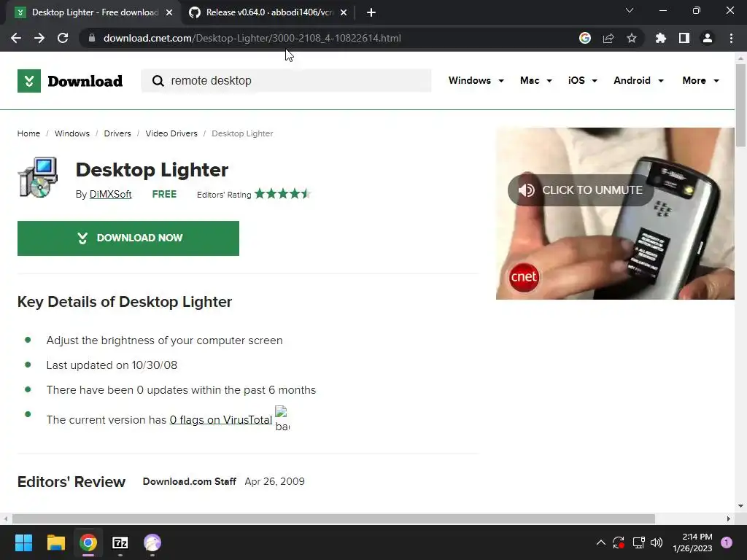747x560 pixels.
Task: Open File Explorer from taskbar
Action: click(x=55, y=542)
